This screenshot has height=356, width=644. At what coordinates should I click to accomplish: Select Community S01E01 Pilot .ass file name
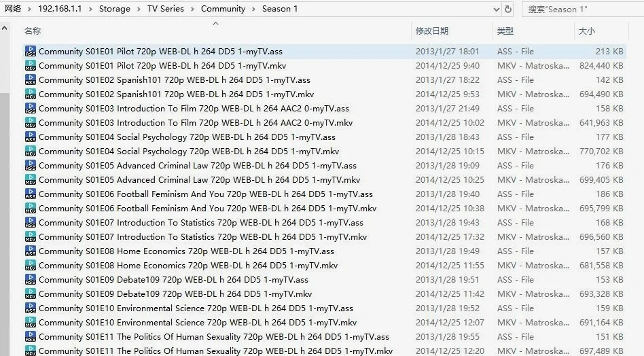tap(160, 52)
